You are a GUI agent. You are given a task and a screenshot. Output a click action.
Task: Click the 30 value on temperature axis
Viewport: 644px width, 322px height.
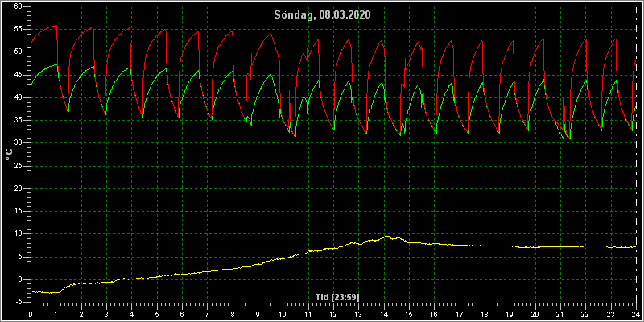18,143
